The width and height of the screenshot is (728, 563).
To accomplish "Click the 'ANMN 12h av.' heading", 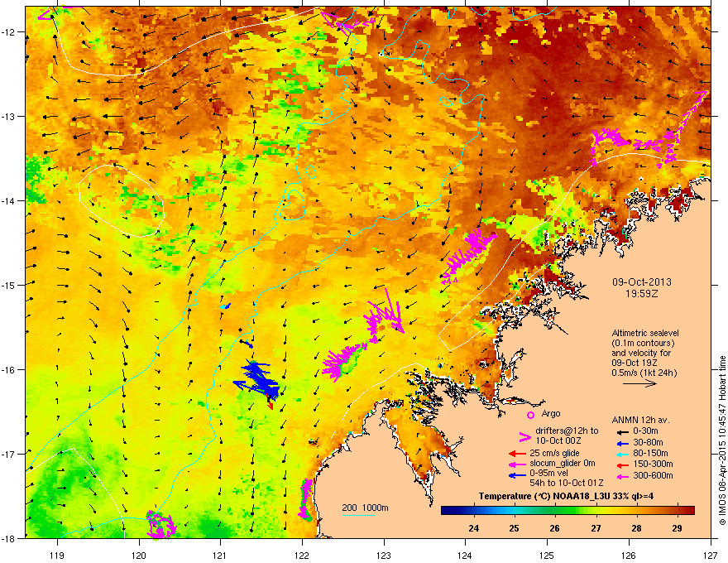I will (640, 420).
